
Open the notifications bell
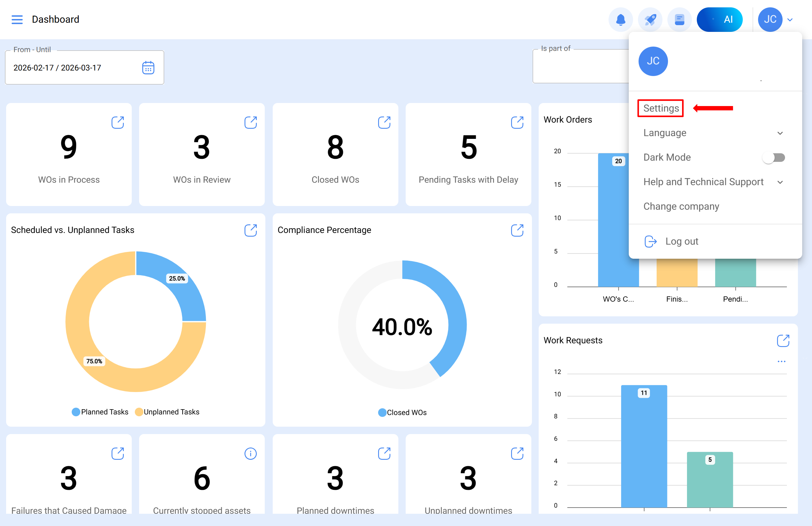620,19
